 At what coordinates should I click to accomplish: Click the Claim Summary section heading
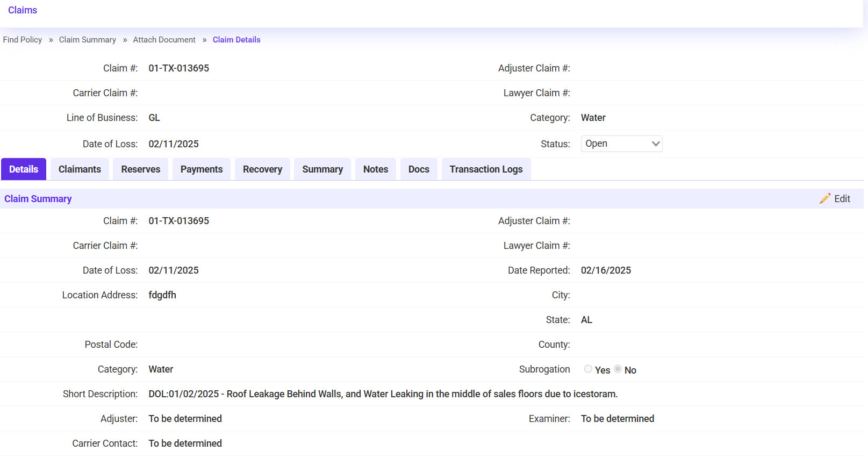(38, 199)
